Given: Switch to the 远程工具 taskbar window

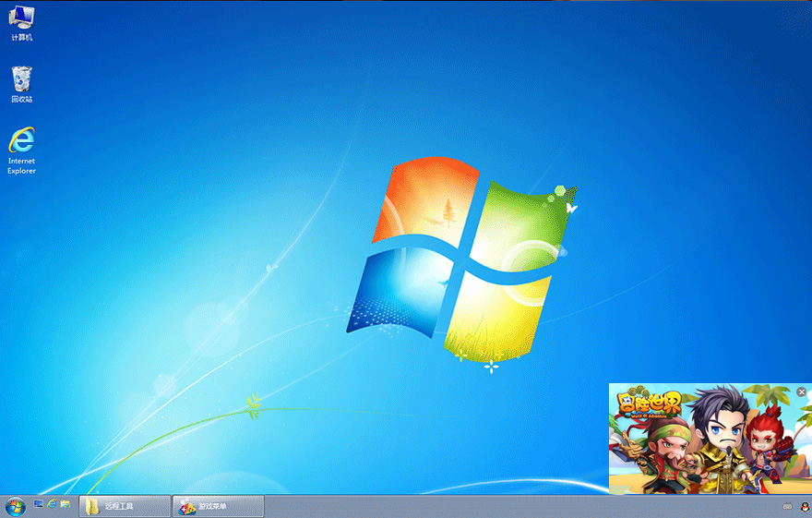Looking at the screenshot, I should click(x=125, y=506).
